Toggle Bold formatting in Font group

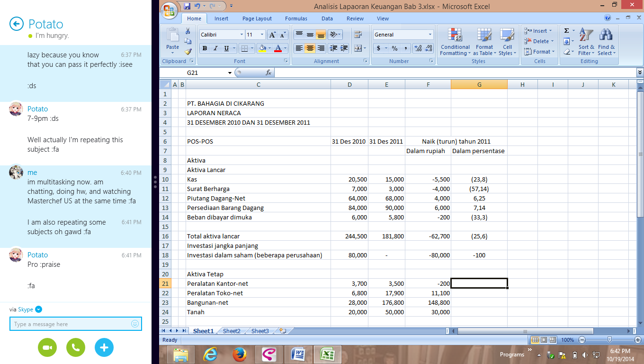(x=205, y=48)
